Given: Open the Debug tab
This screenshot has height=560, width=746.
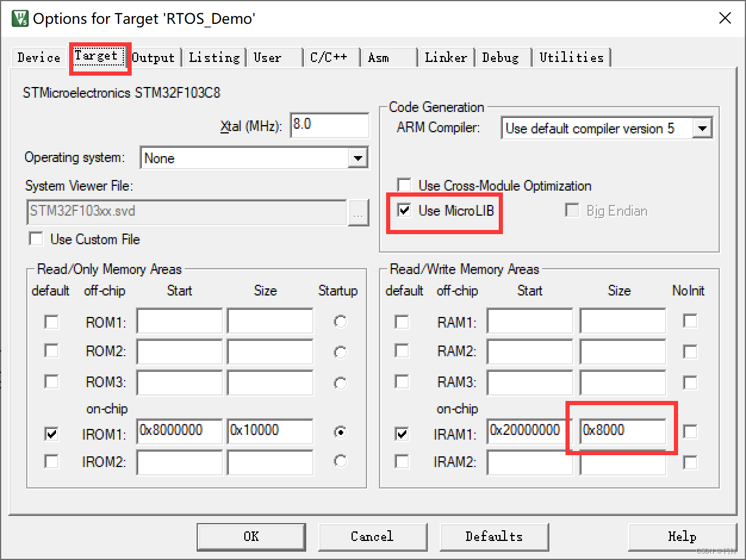Looking at the screenshot, I should (502, 57).
